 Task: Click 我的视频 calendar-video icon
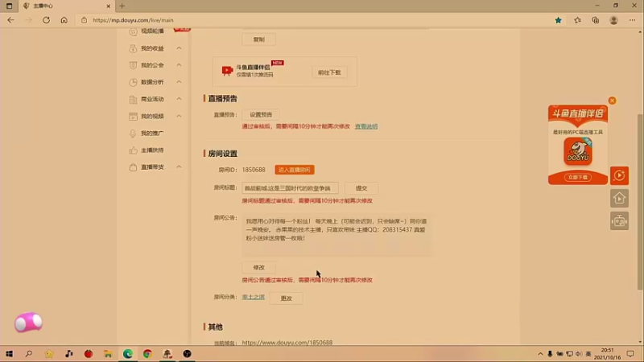(x=133, y=116)
